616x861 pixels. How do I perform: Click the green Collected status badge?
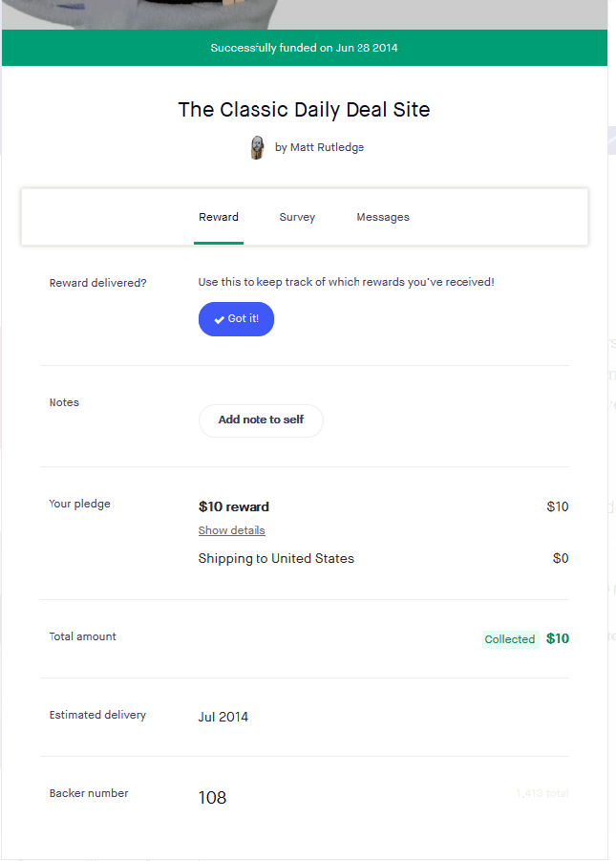tap(509, 639)
